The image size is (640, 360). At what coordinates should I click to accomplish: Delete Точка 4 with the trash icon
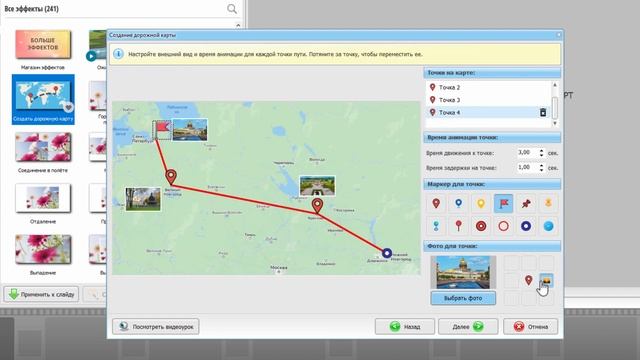(543, 112)
